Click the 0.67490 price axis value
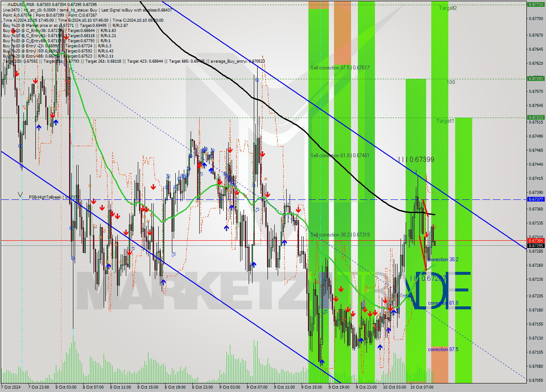The width and height of the screenshot is (546, 392). [535, 136]
